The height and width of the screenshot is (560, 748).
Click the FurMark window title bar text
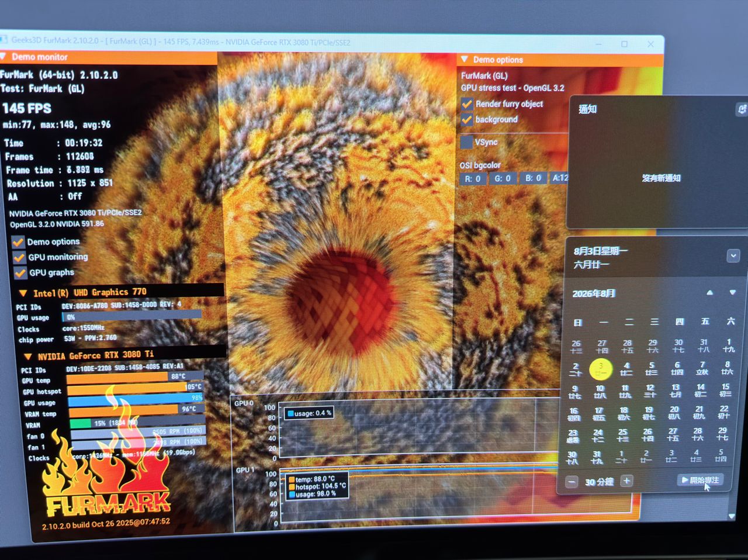(x=181, y=42)
